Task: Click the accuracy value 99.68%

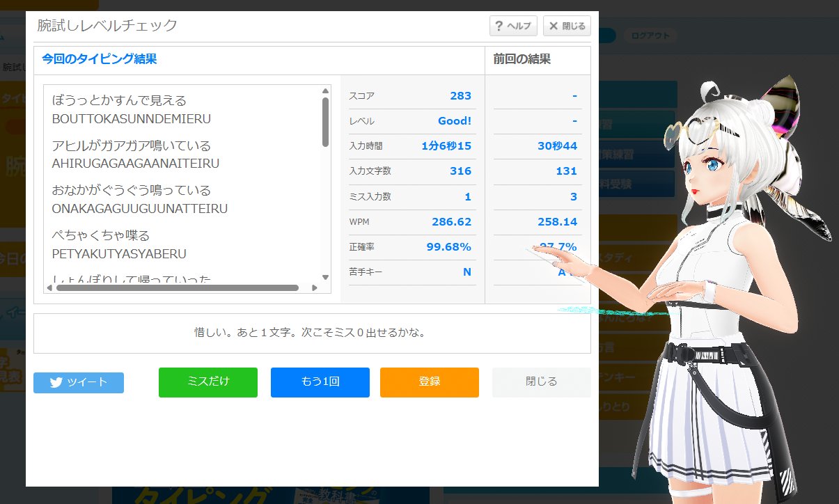Action: (449, 246)
